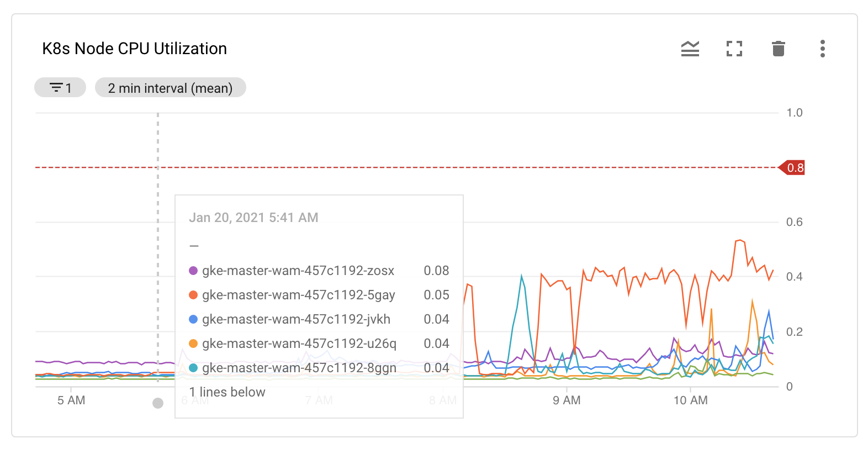Open the three-dot more options menu

[x=822, y=49]
